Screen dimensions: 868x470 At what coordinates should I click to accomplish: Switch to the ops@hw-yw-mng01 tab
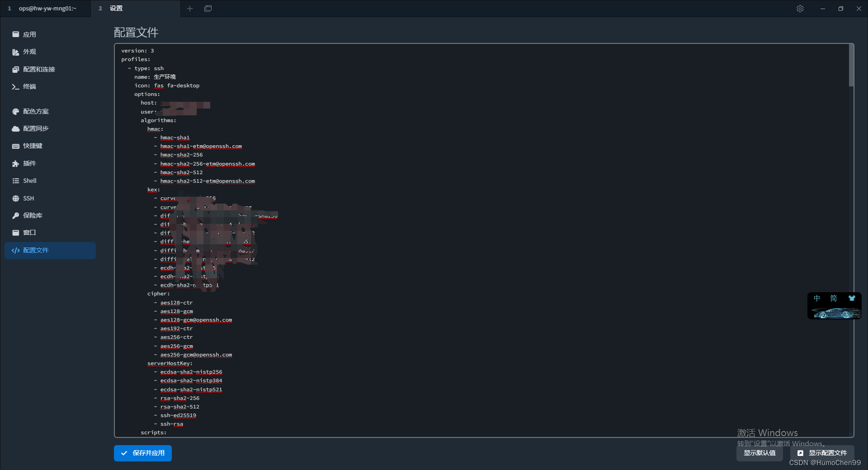[x=45, y=9]
